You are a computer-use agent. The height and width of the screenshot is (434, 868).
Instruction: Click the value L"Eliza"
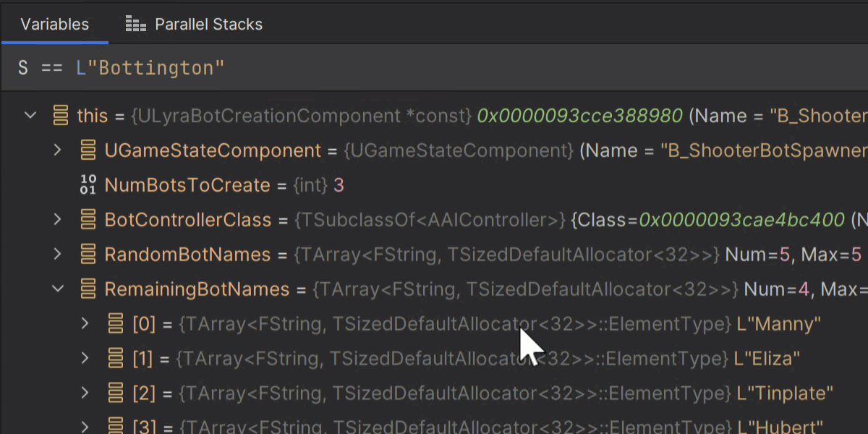[x=767, y=359]
